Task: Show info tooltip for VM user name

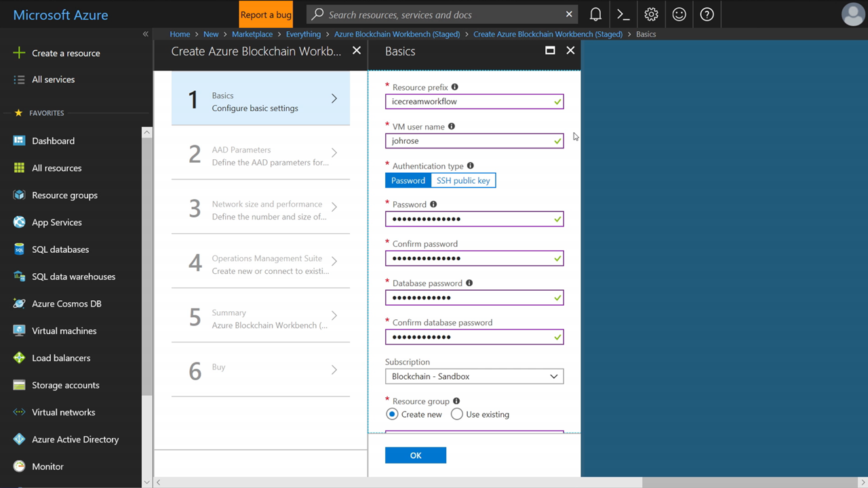Action: pos(452,126)
